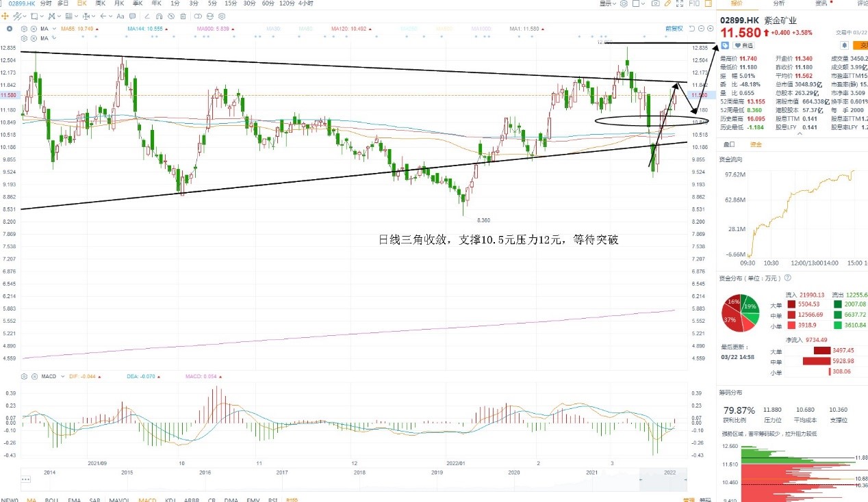Screen dimensions: 868x502
Task: Expand the layout square dropdown
Action: click(x=643, y=3)
